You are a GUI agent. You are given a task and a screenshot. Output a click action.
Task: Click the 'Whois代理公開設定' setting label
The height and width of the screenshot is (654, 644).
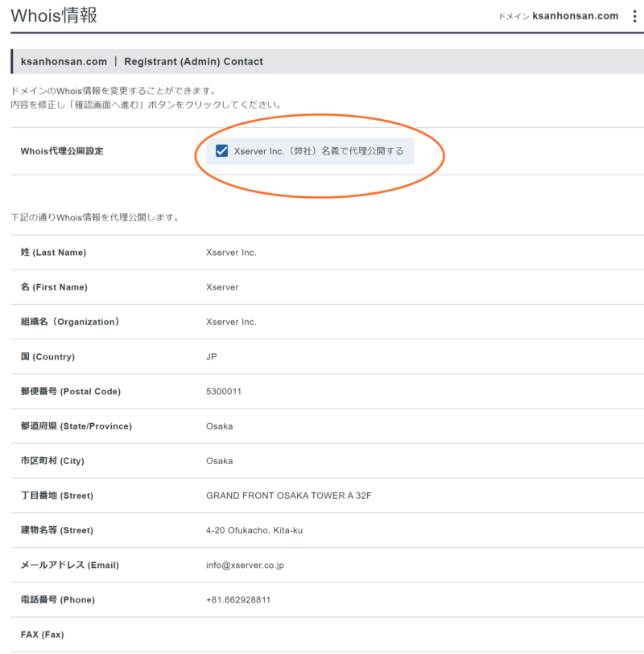pos(62,151)
